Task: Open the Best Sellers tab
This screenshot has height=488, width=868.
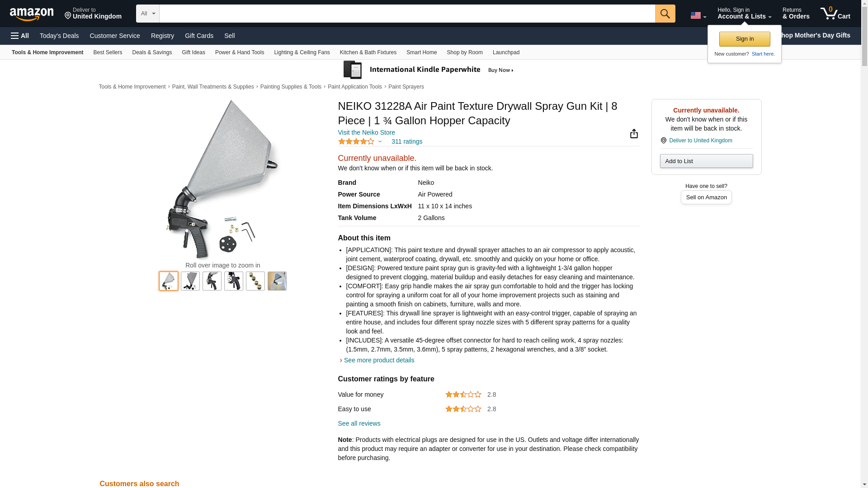Action: coord(108,52)
